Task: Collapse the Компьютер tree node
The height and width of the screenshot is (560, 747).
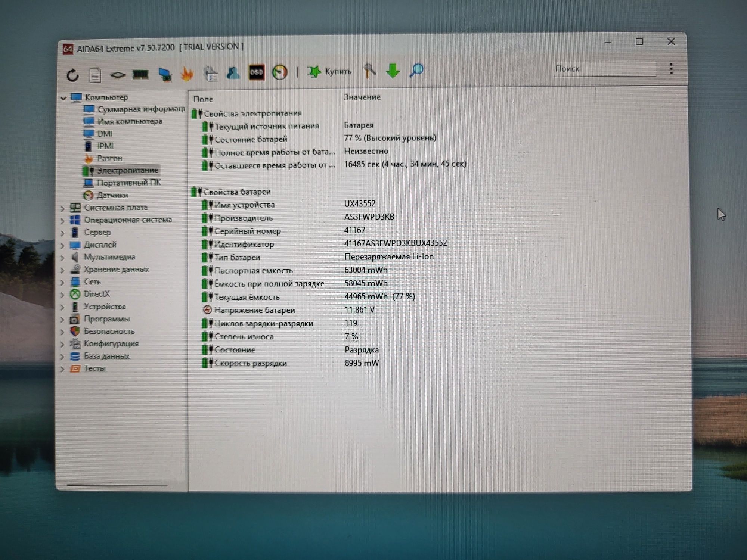Action: tap(63, 98)
